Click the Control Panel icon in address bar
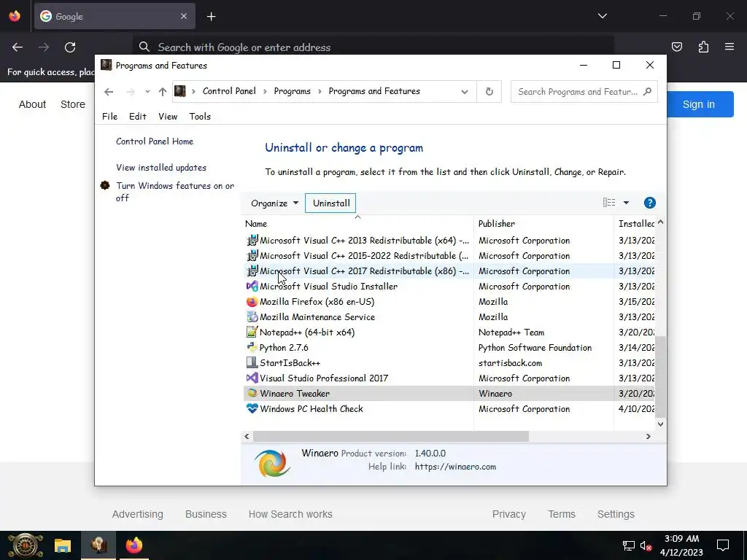 [179, 91]
